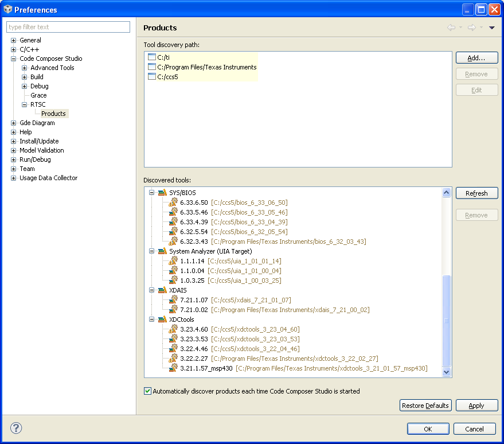
Task: Click the icon beside XDCtools 3.21.1.57_msp430
Action: coord(173,368)
